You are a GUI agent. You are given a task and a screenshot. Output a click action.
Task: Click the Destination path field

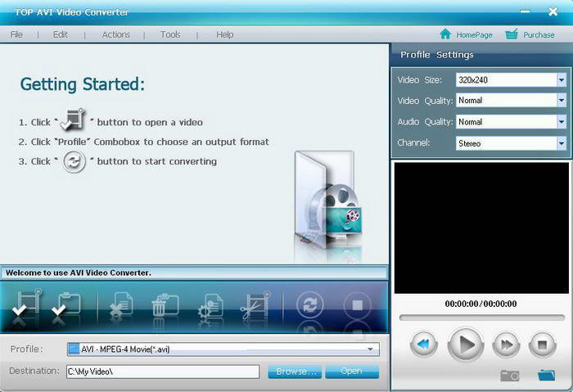click(163, 372)
